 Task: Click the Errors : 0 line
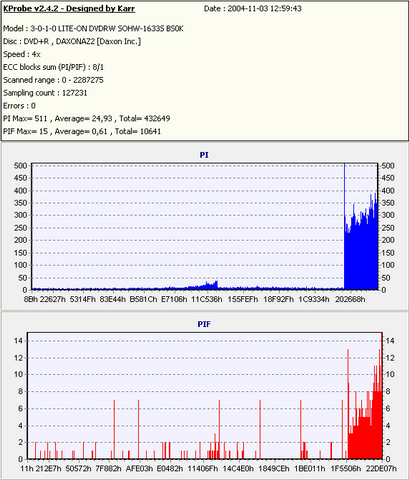[19, 106]
